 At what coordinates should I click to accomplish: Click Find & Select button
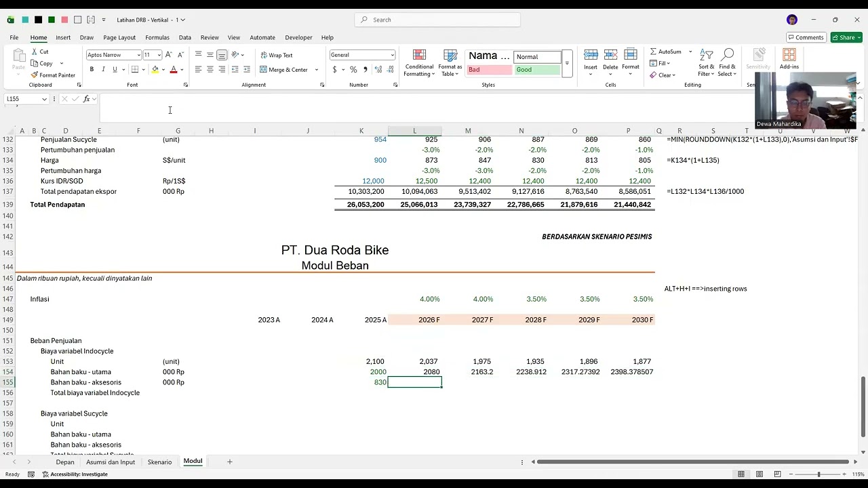(x=728, y=62)
